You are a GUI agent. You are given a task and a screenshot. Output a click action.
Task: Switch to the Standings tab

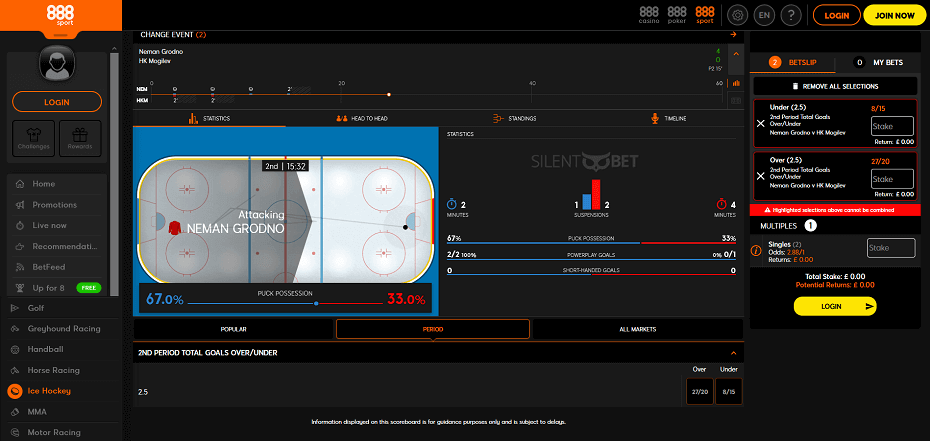(514, 119)
